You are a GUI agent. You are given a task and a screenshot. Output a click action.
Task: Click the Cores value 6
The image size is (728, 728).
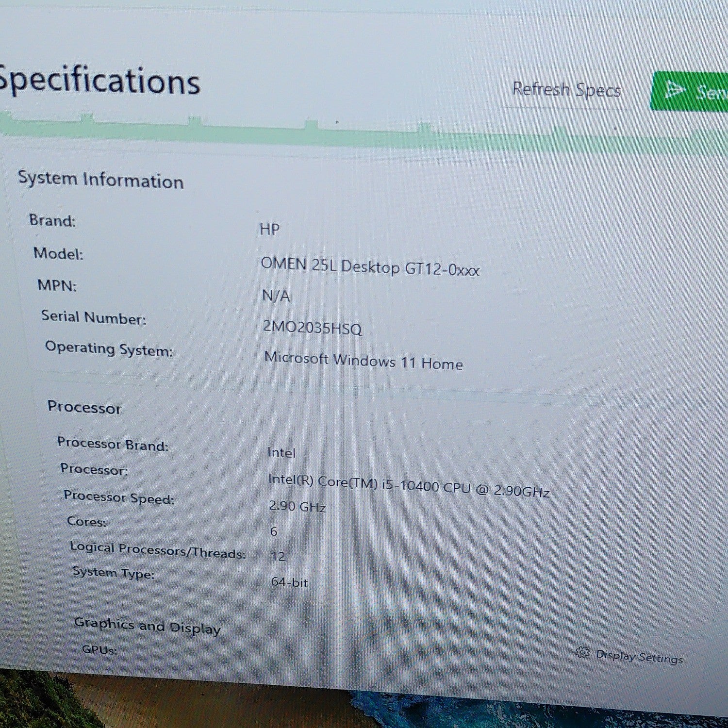pos(274,531)
